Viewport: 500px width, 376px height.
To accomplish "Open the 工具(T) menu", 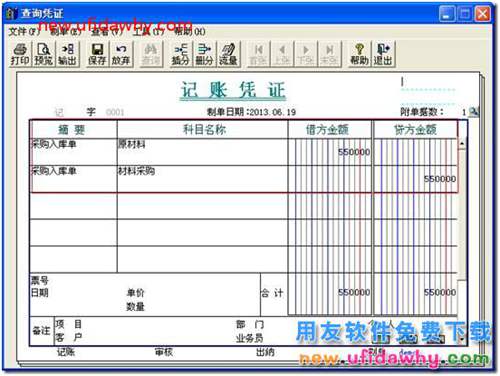I will pyautogui.click(x=149, y=32).
